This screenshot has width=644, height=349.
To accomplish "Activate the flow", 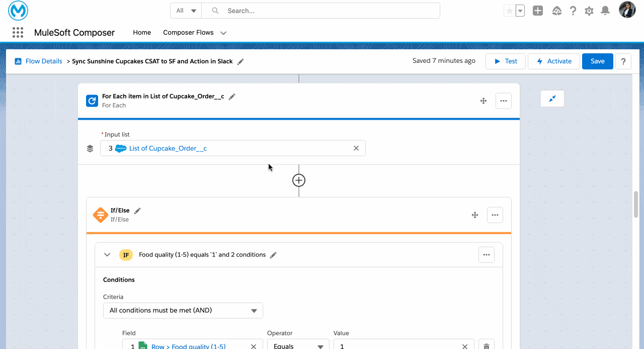I will [554, 61].
